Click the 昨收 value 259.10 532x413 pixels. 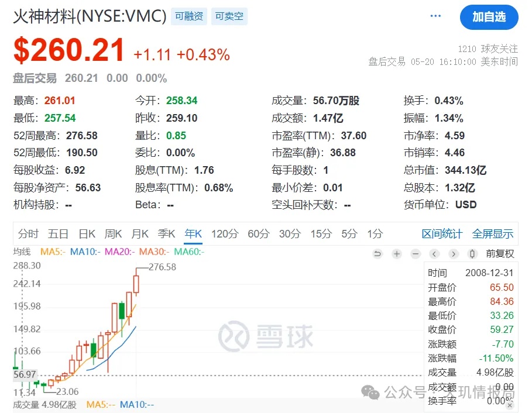point(181,118)
